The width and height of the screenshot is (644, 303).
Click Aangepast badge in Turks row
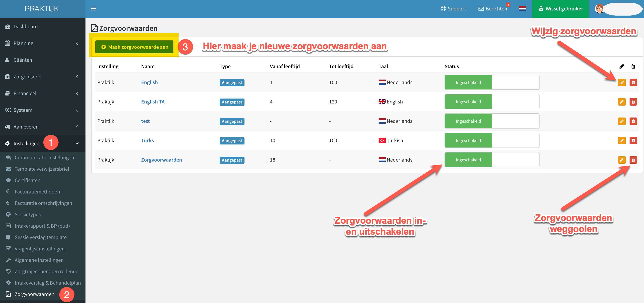(x=232, y=141)
